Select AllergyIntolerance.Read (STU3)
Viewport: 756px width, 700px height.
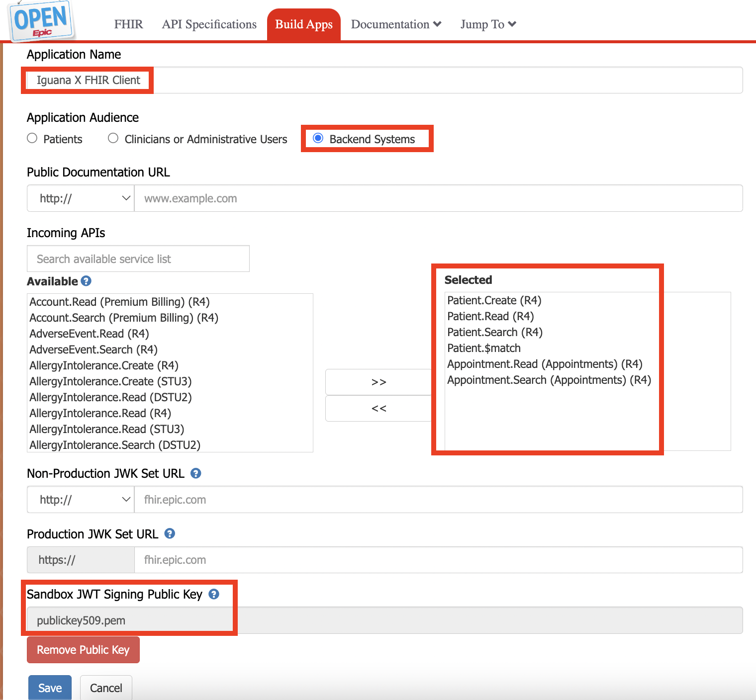tap(170, 429)
